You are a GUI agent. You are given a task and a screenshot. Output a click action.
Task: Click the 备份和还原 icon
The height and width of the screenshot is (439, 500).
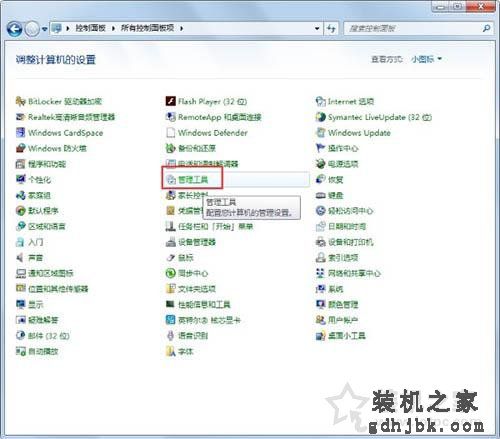point(171,148)
